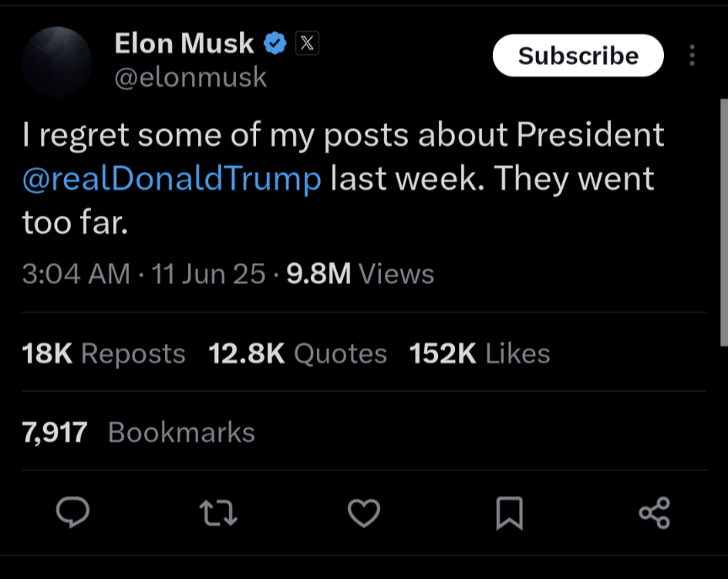The image size is (728, 579).
Task: Click the X affiliation badge beside the name
Action: tap(307, 43)
